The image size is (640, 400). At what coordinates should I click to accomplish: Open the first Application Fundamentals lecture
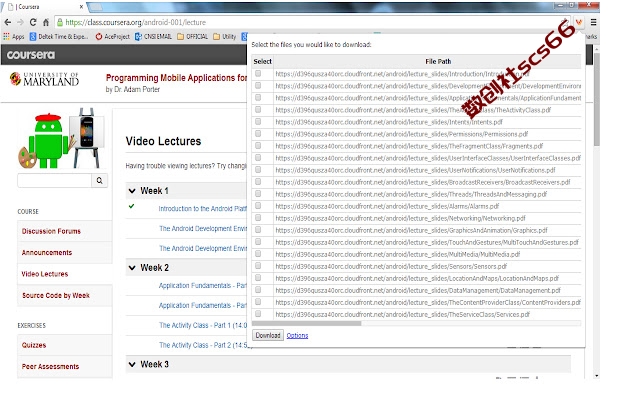coord(203,286)
